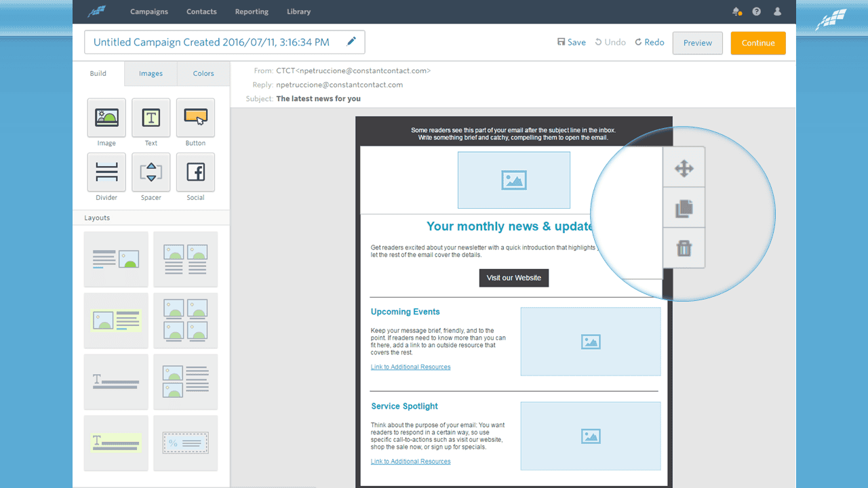Click Upcoming Events Link to Additional Resources

point(410,367)
